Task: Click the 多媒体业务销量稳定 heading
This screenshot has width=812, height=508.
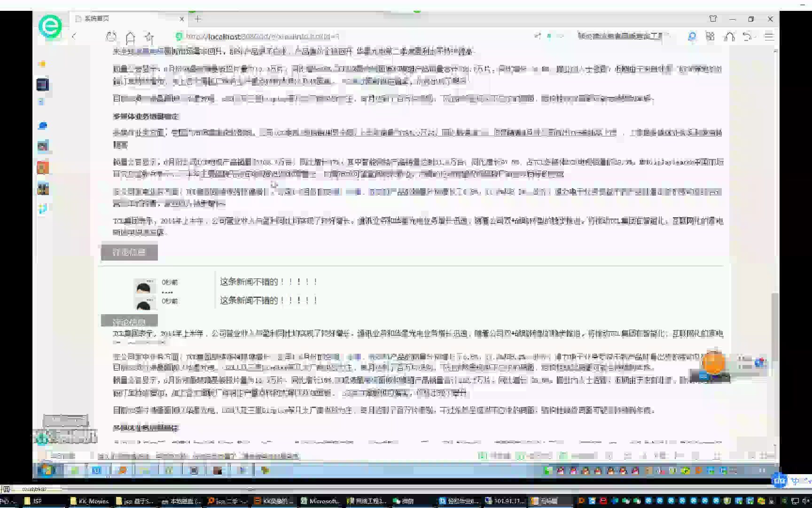Action: pyautogui.click(x=146, y=116)
